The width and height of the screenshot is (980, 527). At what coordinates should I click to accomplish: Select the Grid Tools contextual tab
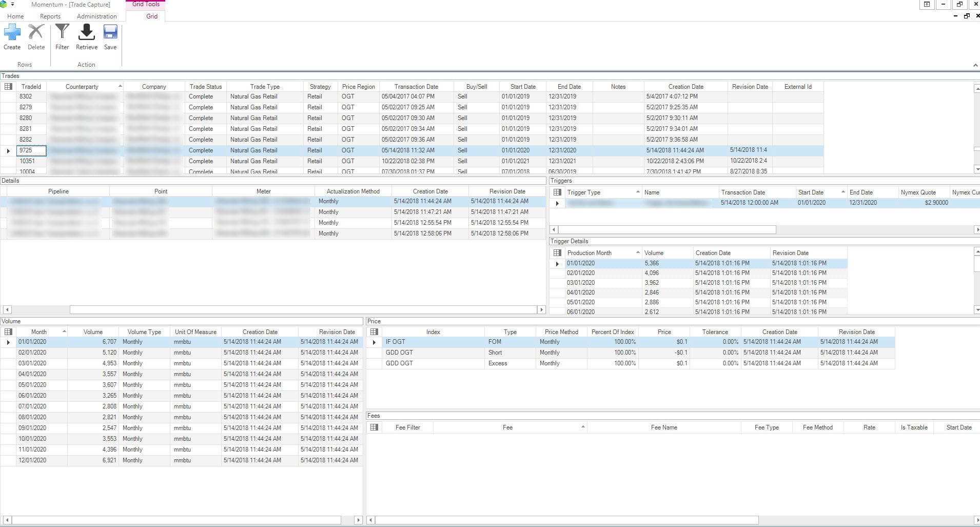(146, 4)
